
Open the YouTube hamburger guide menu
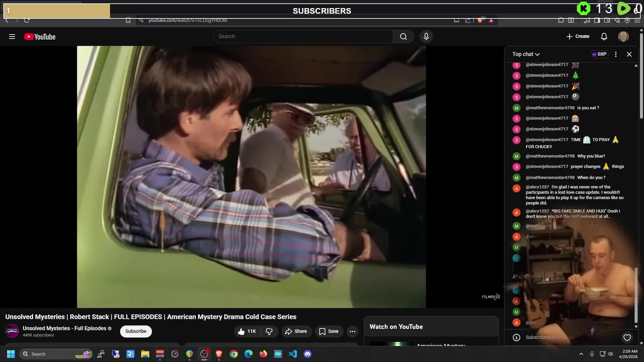pos(12,36)
